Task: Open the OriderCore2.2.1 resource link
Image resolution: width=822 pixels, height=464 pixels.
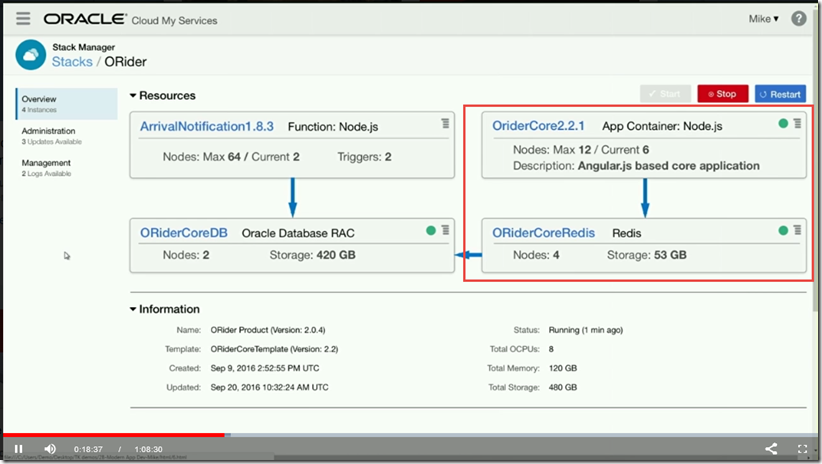Action: [x=538, y=126]
